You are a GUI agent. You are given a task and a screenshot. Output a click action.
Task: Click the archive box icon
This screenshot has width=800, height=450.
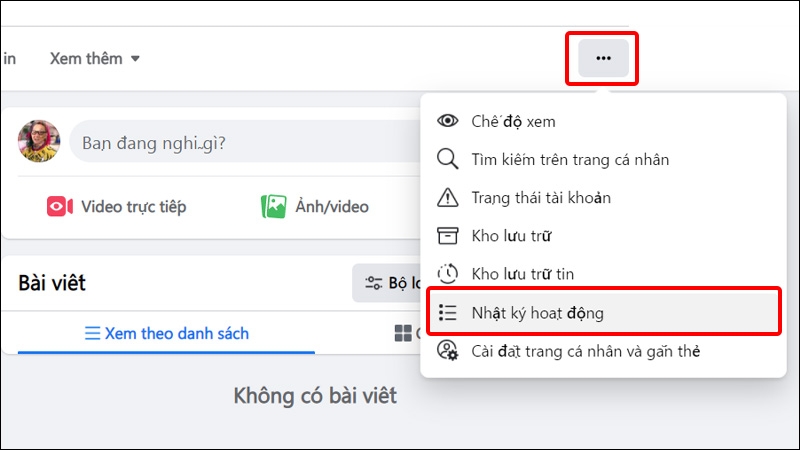click(x=447, y=236)
